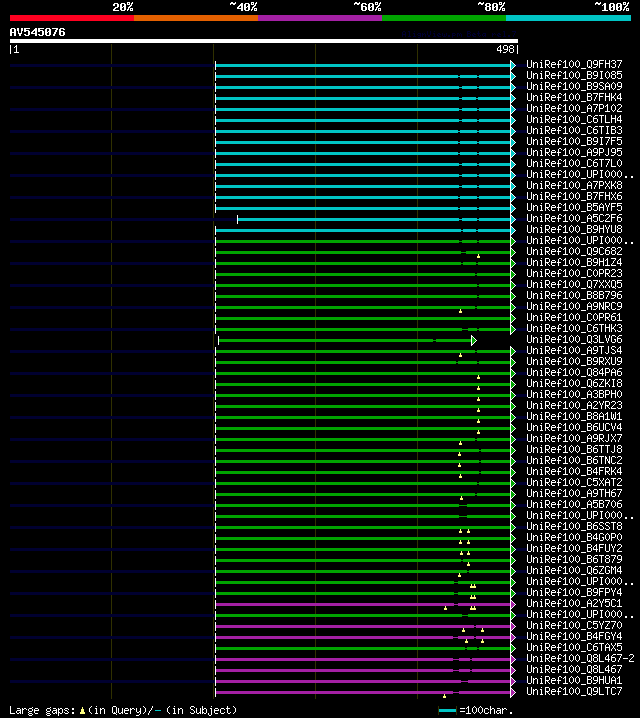The image size is (640, 718).
Task: Pick the UniRef100_C6TIB3 entry
Action: pos(574,130)
